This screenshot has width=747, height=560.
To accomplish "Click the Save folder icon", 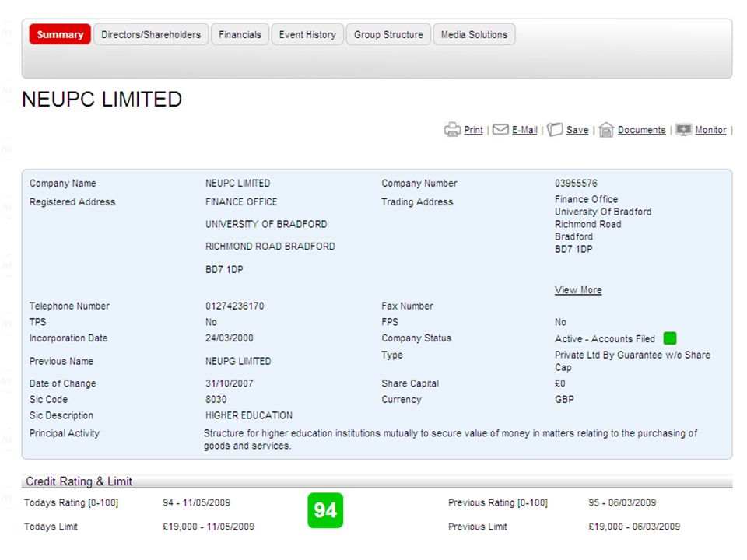I will (555, 130).
